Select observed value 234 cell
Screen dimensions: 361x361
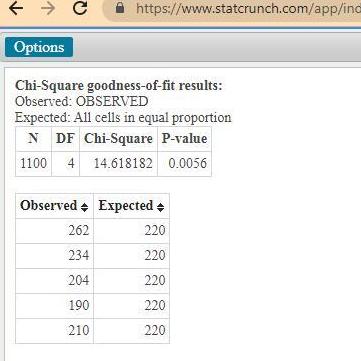(55, 256)
